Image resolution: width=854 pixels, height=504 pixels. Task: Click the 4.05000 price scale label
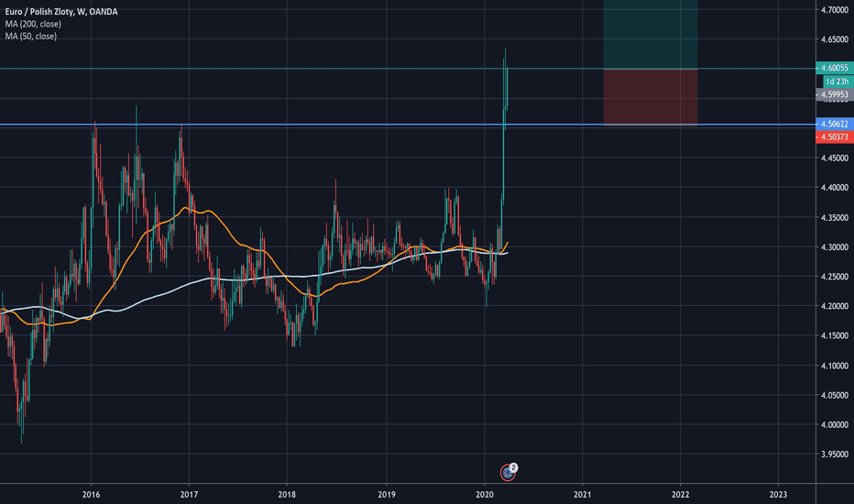[835, 395]
